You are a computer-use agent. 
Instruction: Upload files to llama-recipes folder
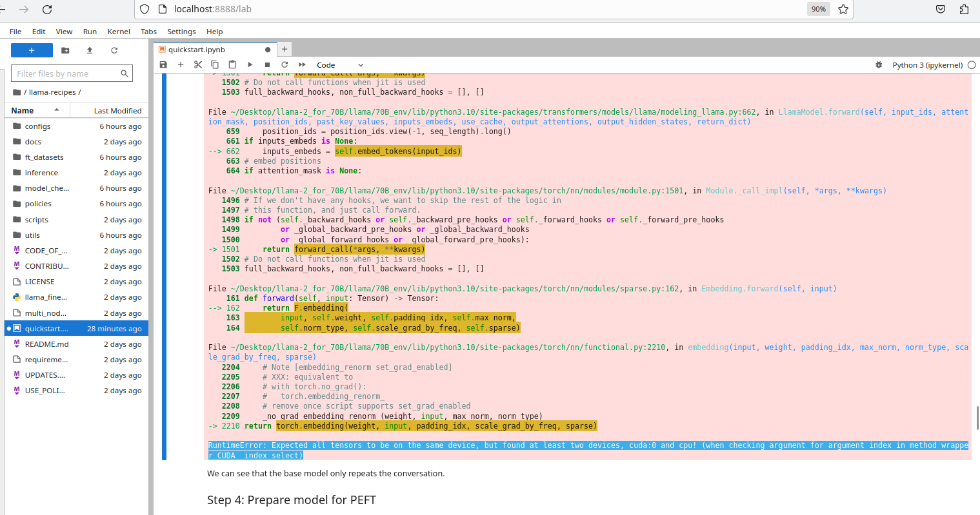[x=89, y=50]
